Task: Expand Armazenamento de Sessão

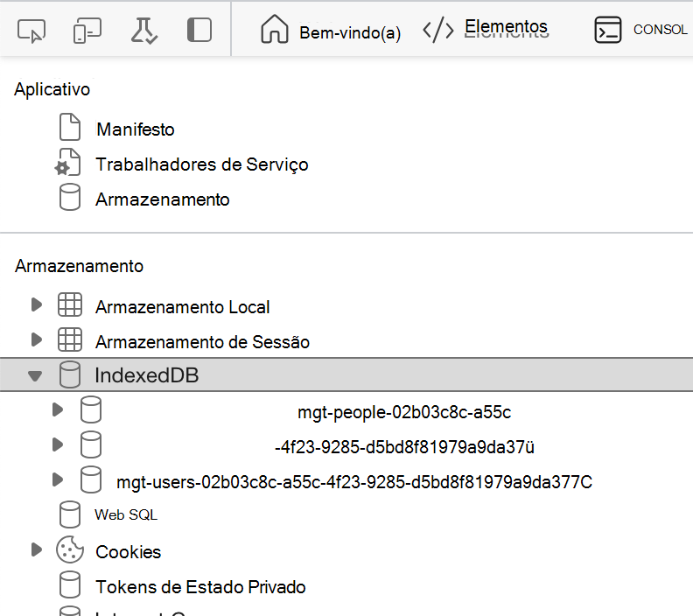Action: coord(37,339)
